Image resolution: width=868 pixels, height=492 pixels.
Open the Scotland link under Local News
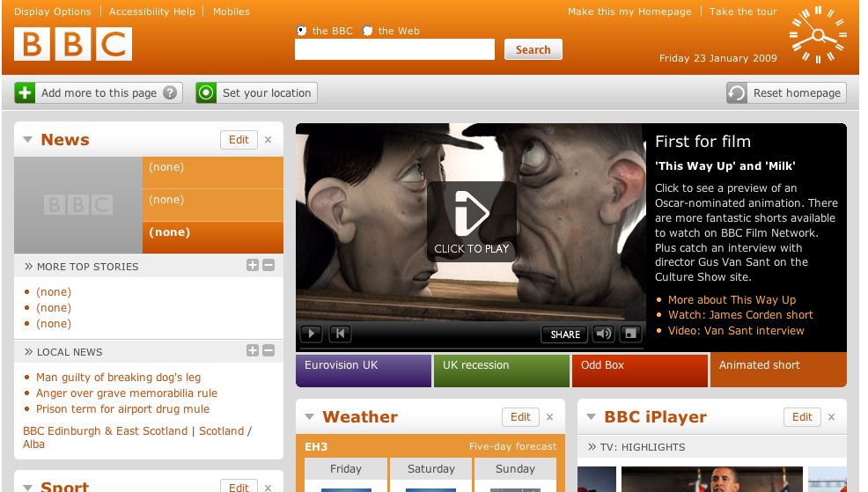click(222, 431)
